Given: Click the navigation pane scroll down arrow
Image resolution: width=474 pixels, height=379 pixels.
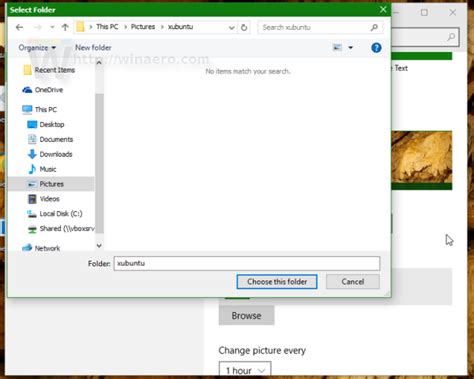Looking at the screenshot, I should pos(99,246).
